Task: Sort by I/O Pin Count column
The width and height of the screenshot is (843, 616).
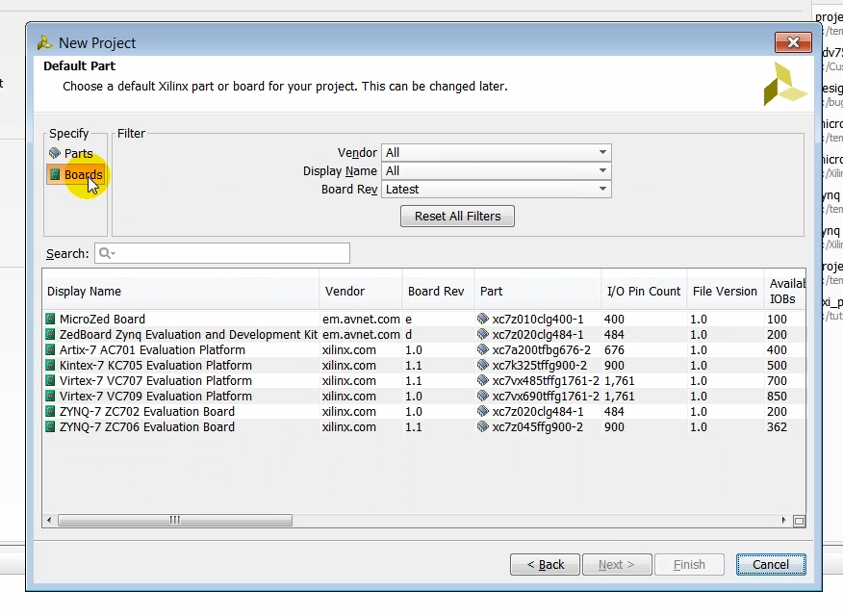Action: click(x=643, y=292)
